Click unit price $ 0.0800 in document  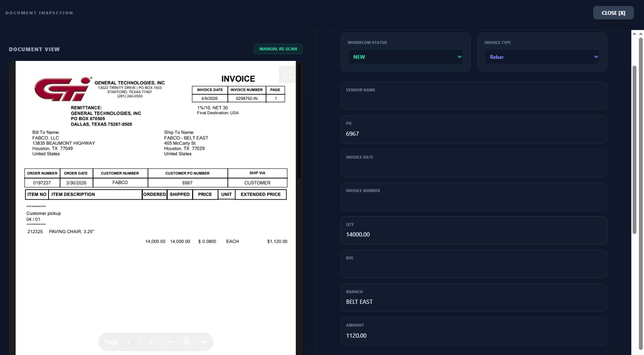[x=207, y=242]
